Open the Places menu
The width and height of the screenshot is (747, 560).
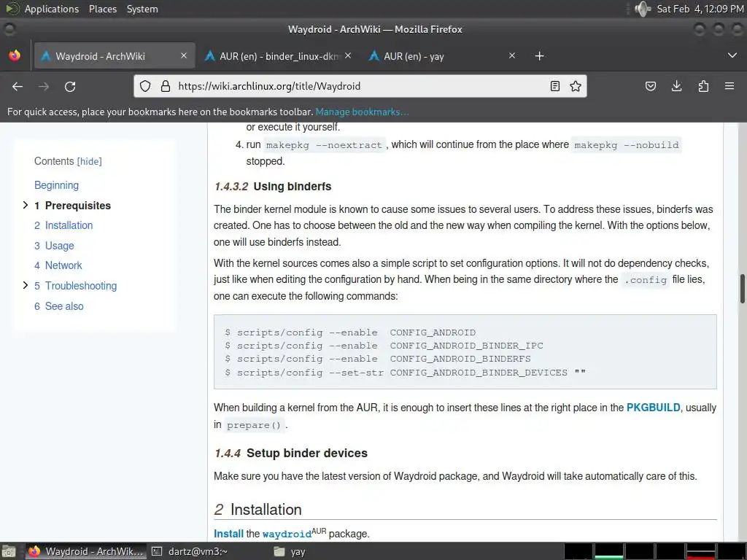click(102, 9)
